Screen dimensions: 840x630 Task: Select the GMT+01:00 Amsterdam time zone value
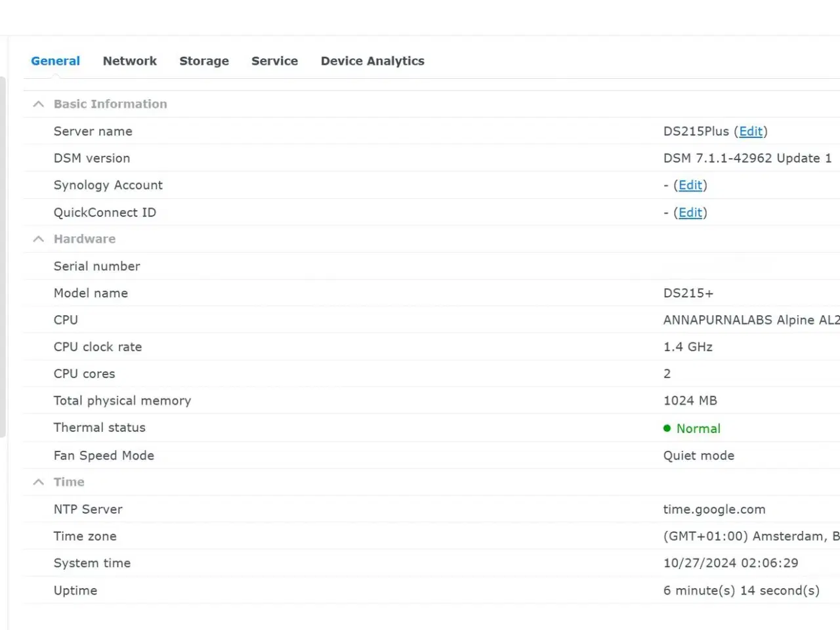click(x=751, y=536)
